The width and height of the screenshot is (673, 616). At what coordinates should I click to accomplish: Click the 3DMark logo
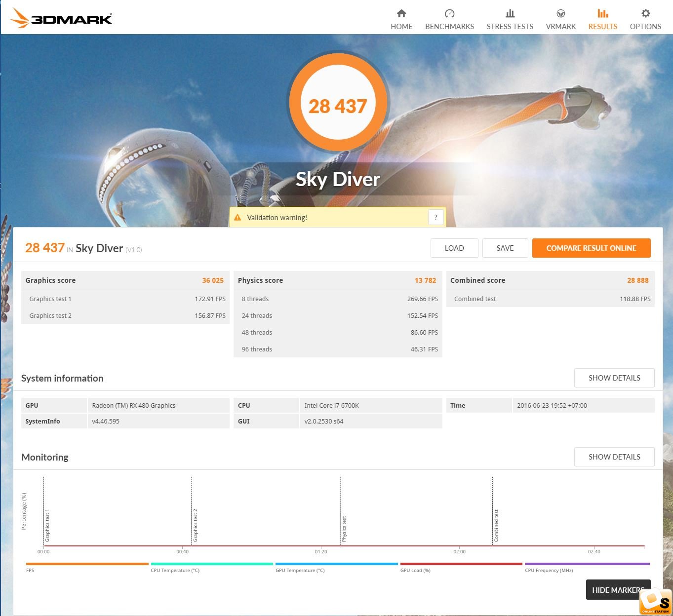pyautogui.click(x=61, y=18)
